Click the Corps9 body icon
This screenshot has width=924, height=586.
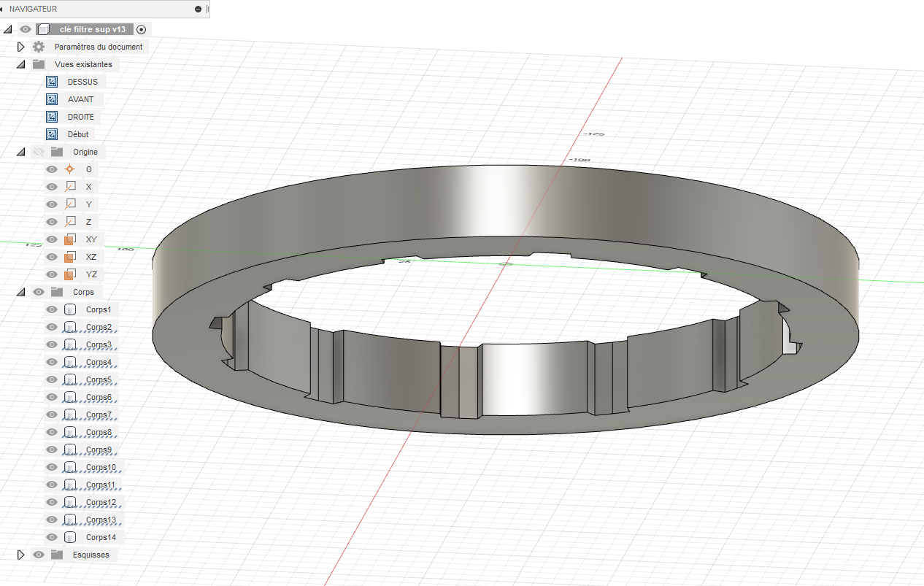[x=70, y=450]
